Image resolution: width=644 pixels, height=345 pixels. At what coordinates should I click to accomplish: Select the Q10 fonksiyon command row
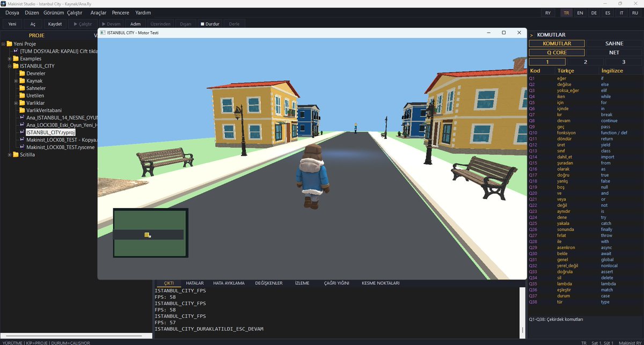coord(586,133)
